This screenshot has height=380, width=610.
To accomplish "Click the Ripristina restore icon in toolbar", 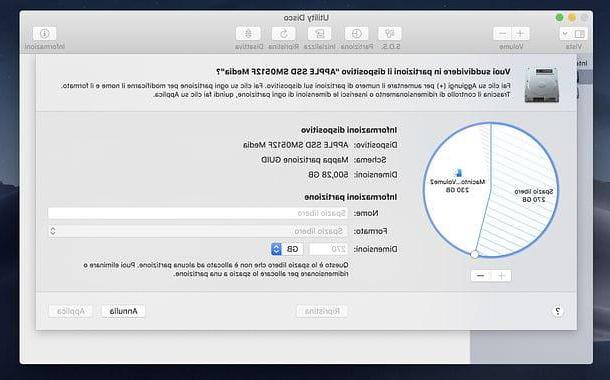I will click(284, 34).
